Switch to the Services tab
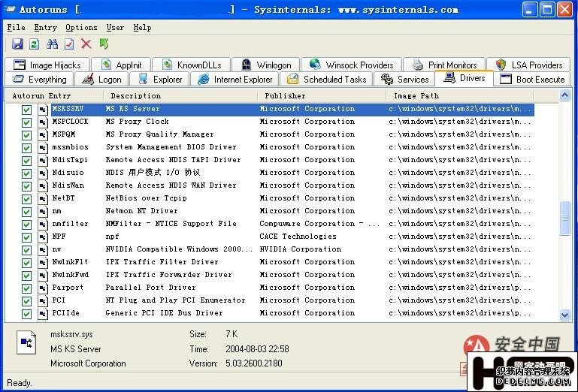 pyautogui.click(x=404, y=79)
